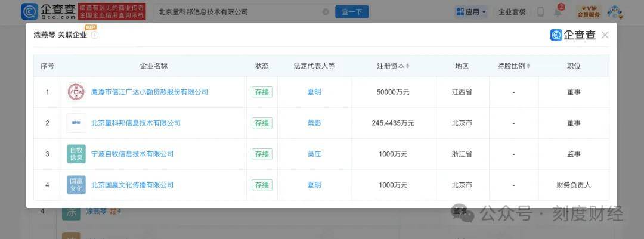Viewport: 644px width, 239px height.
Task: Open 北京量科邦信息技术有限公司 company link
Action: click(135, 123)
